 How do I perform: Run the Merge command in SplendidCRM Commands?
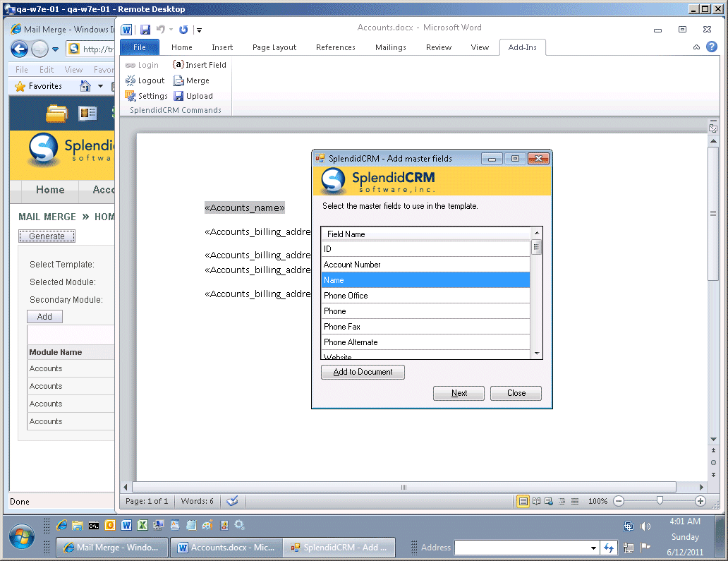(x=191, y=81)
